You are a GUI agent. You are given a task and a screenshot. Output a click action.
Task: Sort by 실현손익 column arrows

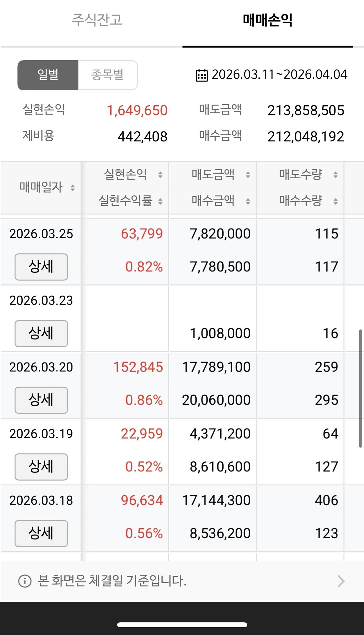tap(160, 175)
